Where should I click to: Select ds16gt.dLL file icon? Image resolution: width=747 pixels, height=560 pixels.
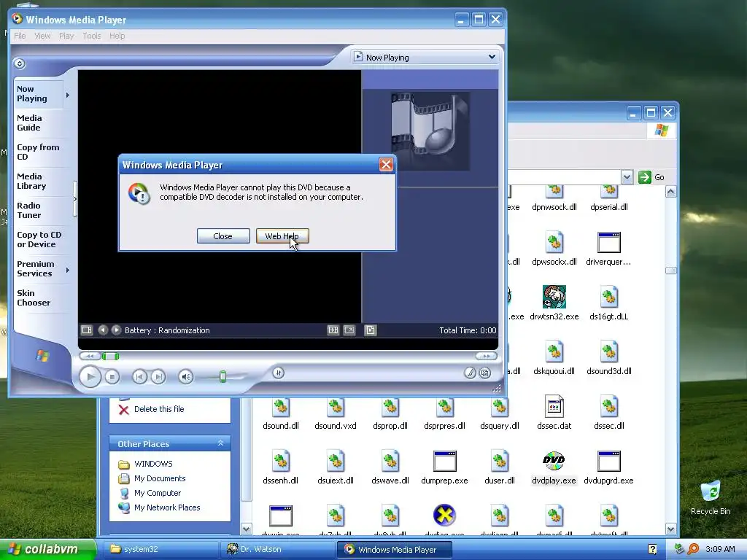(609, 303)
